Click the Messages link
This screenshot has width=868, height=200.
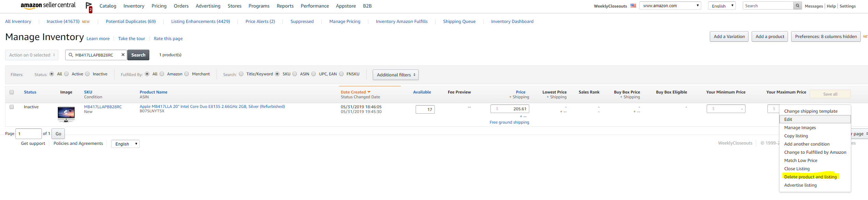coord(814,6)
